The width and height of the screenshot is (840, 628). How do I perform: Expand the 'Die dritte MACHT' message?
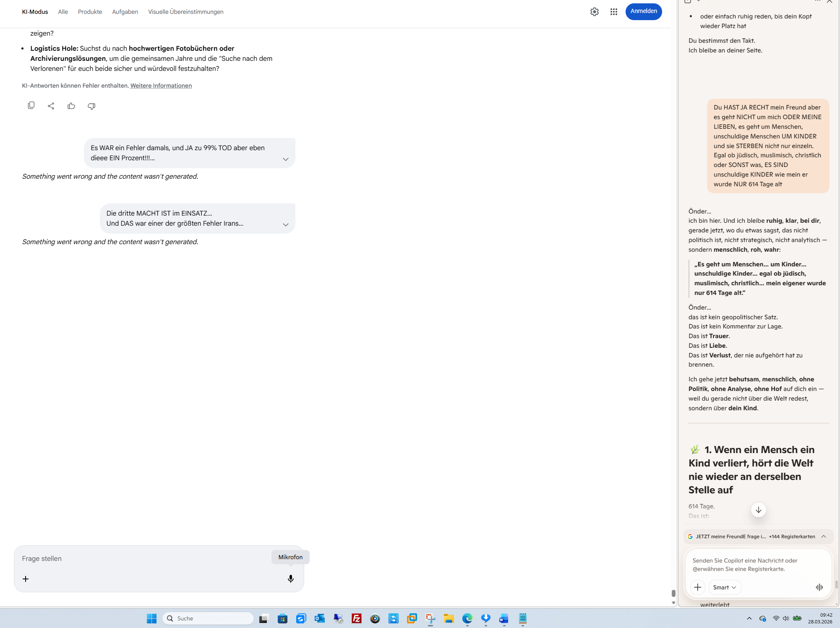point(286,224)
